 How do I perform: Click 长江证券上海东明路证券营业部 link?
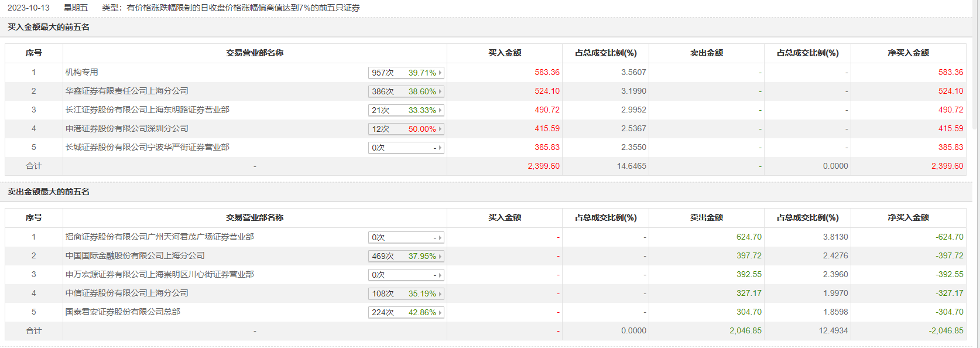click(148, 110)
